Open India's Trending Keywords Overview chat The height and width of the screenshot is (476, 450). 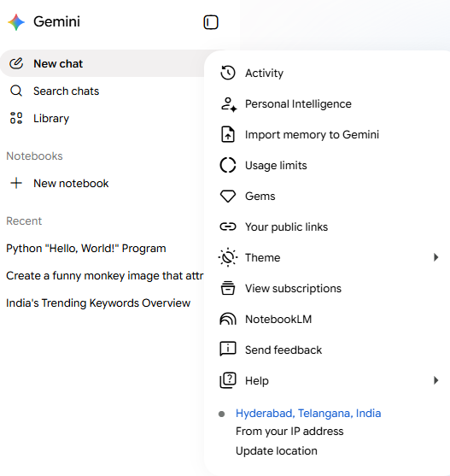[98, 303]
